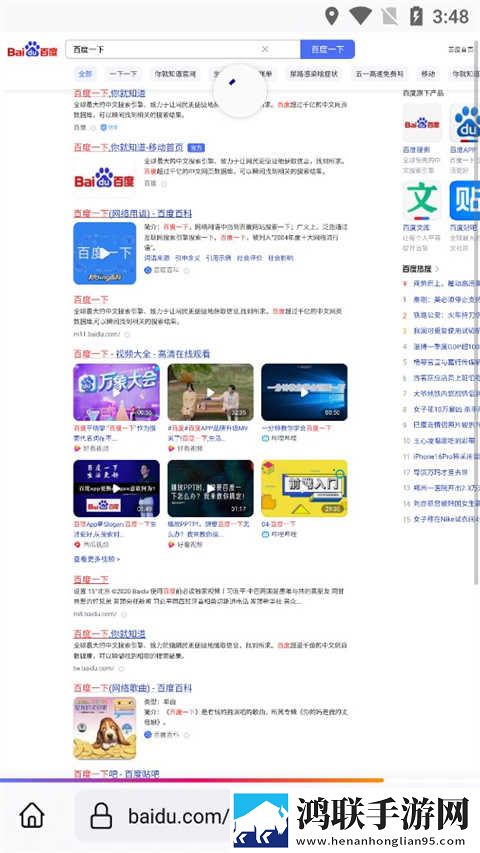
Task: Play the Baidu App Slogan video thumbnail
Action: click(x=116, y=489)
